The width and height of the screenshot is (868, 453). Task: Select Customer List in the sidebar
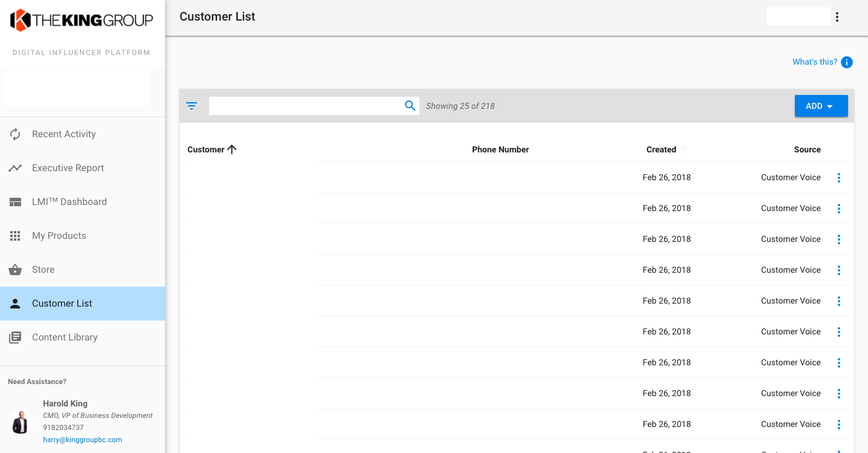pyautogui.click(x=83, y=304)
